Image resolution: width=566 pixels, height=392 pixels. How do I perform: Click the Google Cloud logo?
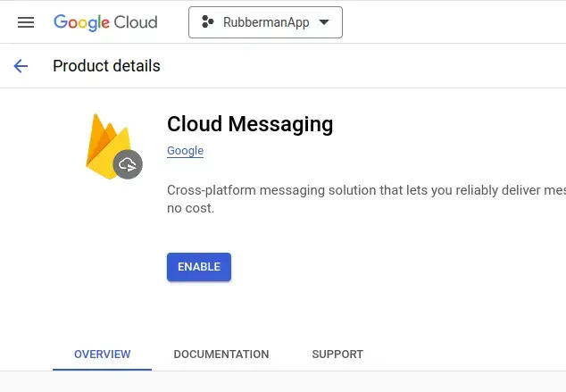tap(105, 22)
